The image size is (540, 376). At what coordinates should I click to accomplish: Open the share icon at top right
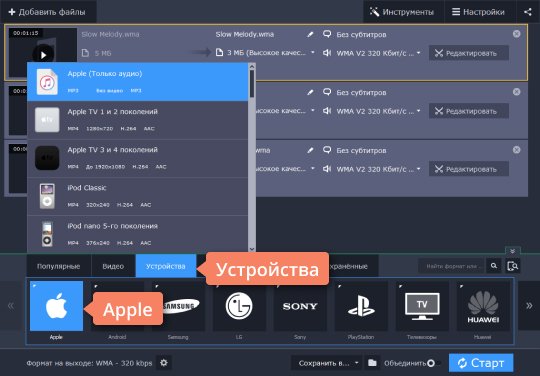(528, 12)
